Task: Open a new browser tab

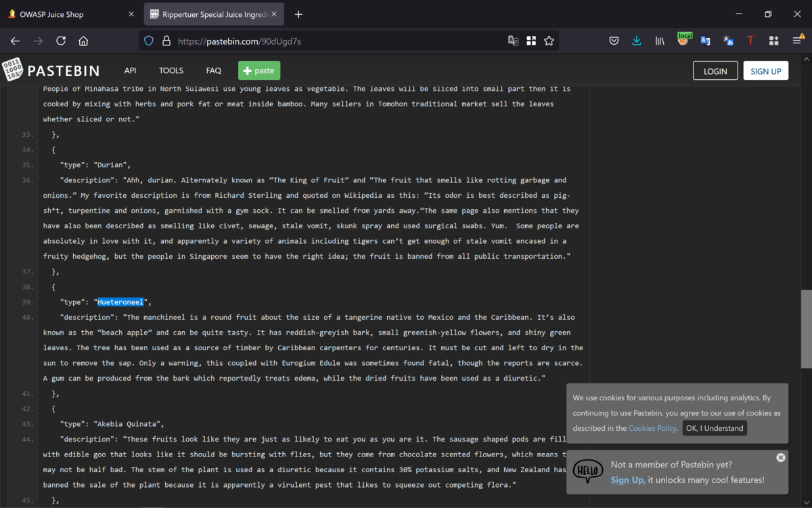Action: click(x=298, y=14)
